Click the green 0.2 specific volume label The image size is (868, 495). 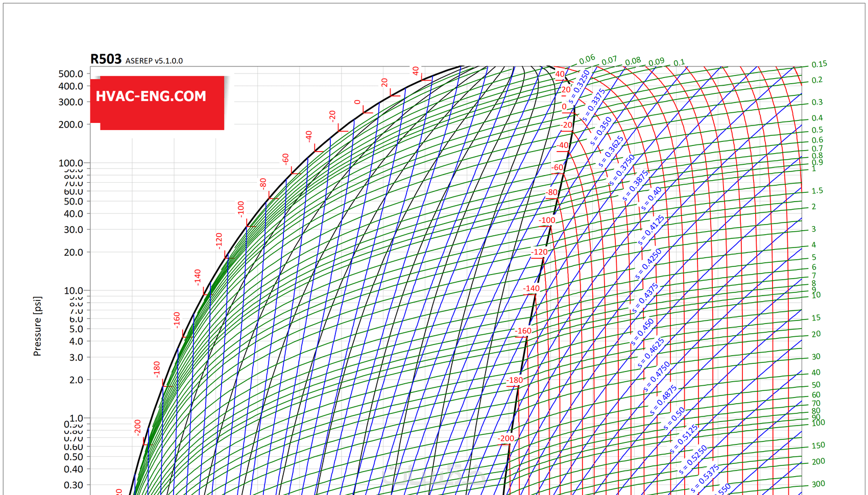(817, 80)
